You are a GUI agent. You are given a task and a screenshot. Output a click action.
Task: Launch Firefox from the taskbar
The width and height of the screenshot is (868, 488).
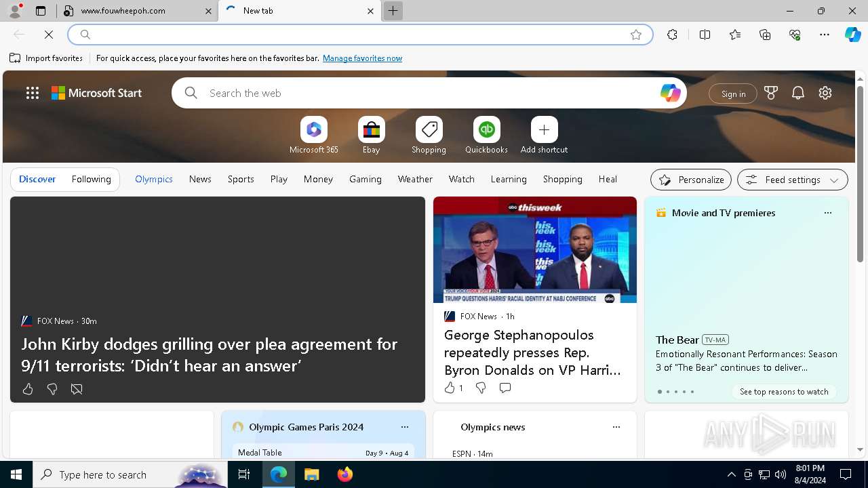(x=345, y=474)
